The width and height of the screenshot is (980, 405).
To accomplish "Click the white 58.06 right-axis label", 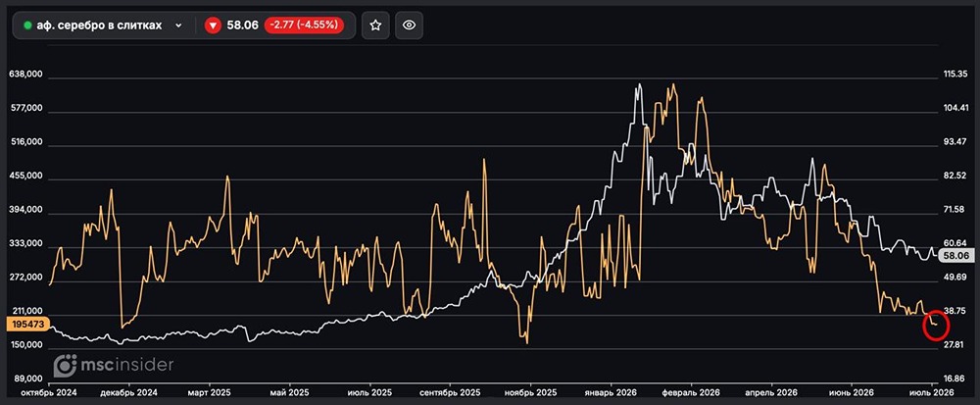I will pos(956,256).
